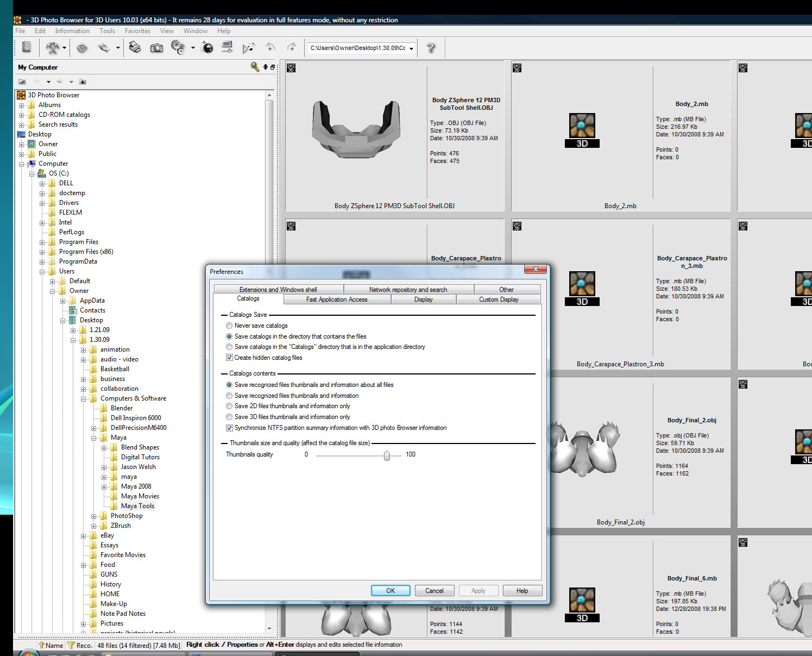Viewport: 812px width, 656px height.
Task: Collapse the Computers & Software folder
Action: click(84, 398)
